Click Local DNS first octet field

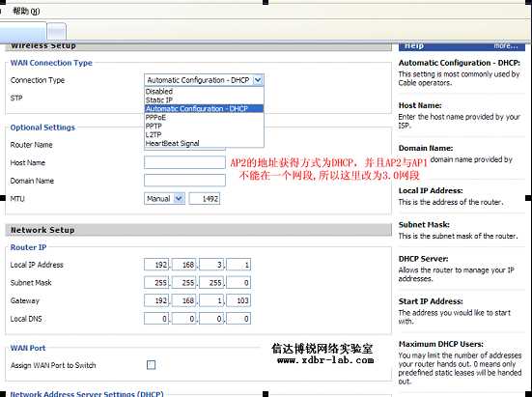(x=156, y=319)
